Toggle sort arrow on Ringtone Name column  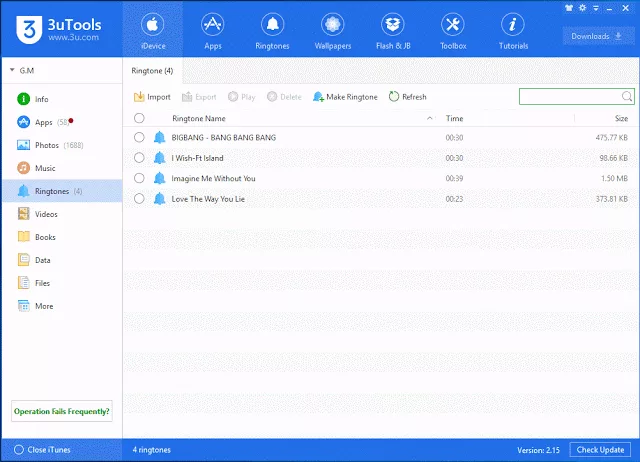coord(429,118)
